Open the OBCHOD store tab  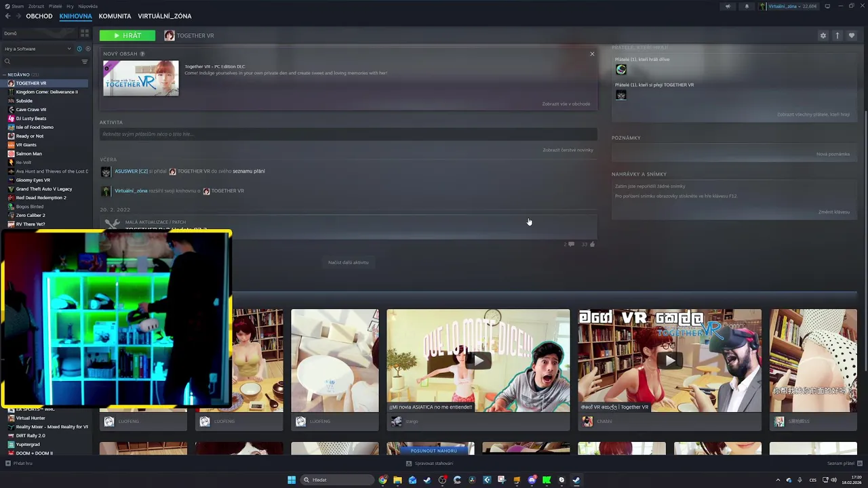click(x=39, y=16)
